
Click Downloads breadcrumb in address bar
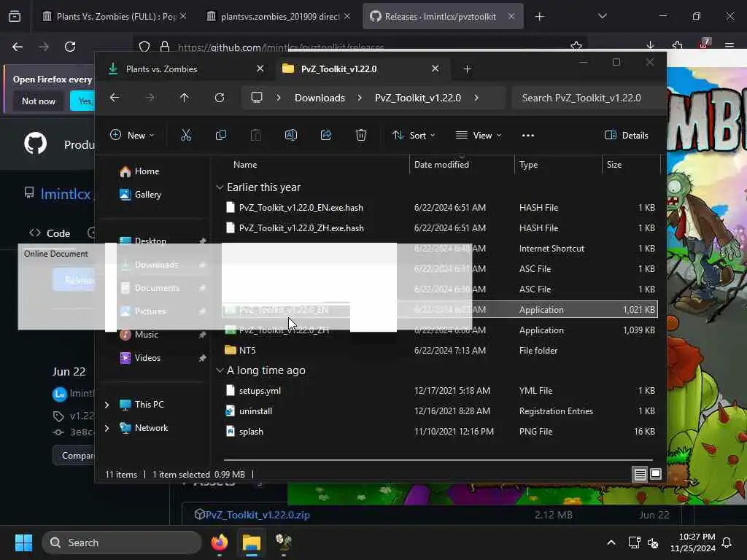(320, 98)
